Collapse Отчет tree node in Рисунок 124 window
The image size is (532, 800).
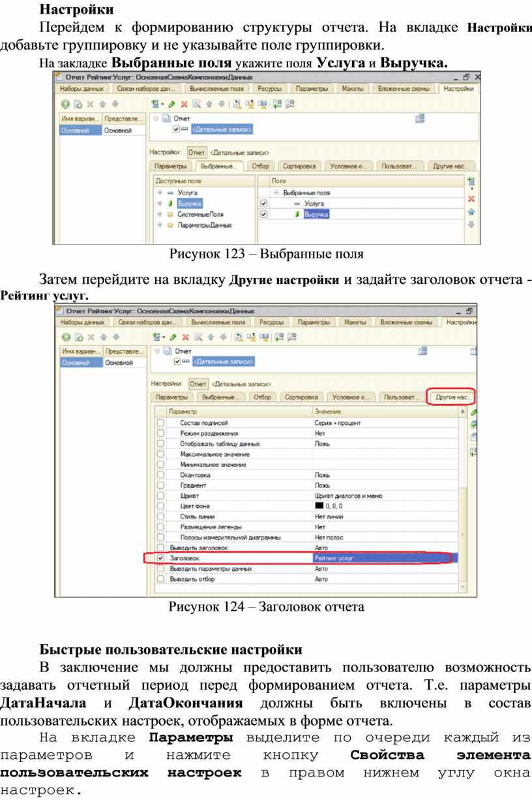[156, 351]
